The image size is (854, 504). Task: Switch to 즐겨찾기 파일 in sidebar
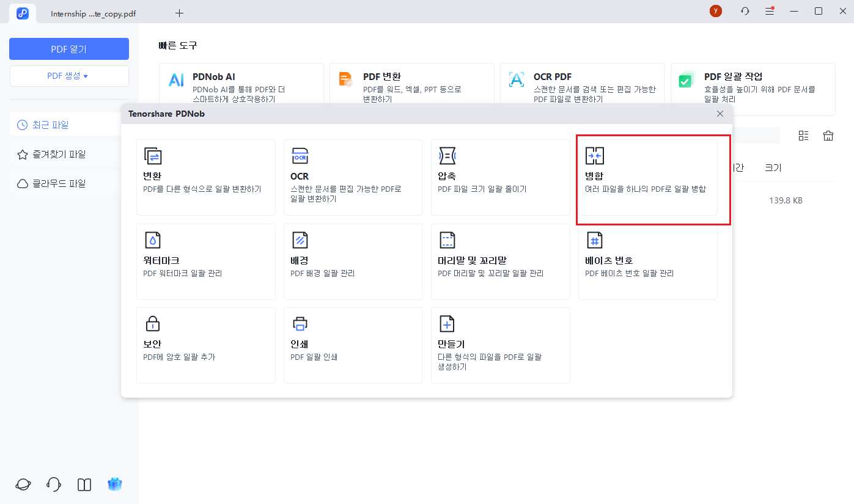coord(59,155)
